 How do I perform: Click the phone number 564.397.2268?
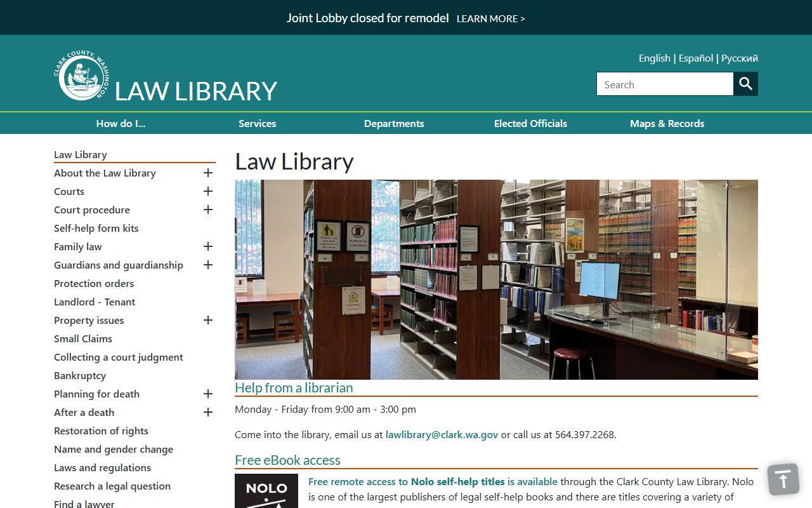[x=584, y=434]
